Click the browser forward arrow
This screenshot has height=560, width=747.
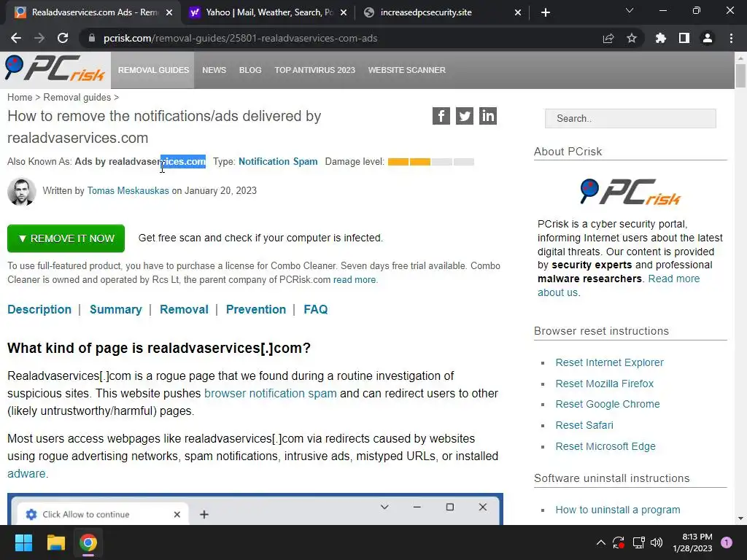click(x=39, y=38)
